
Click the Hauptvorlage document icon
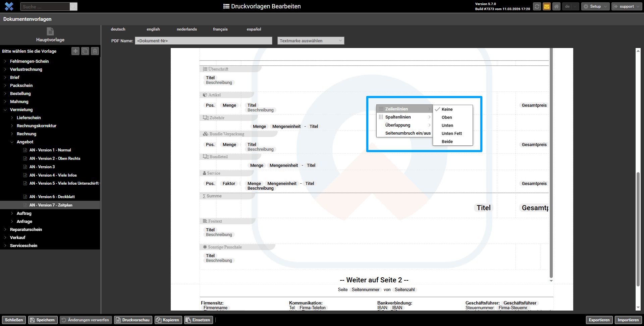click(x=50, y=32)
